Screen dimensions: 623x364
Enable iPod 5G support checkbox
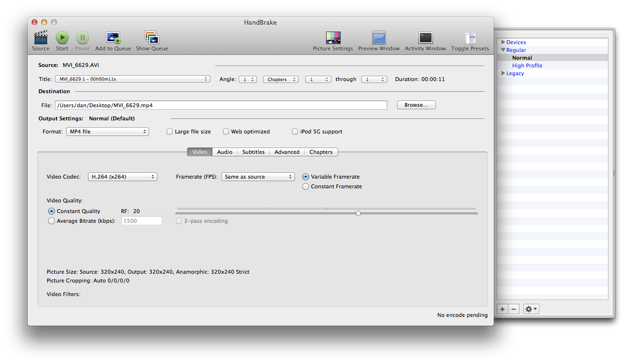(295, 132)
